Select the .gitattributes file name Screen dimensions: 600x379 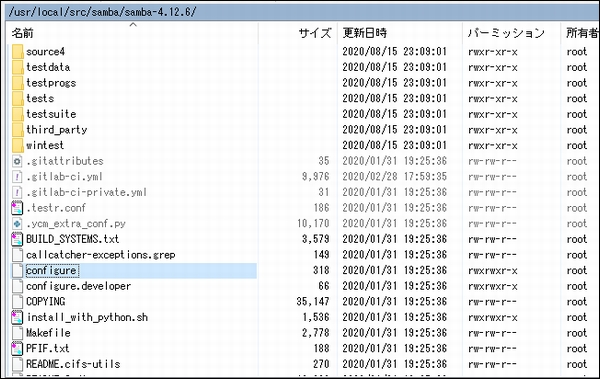(x=65, y=161)
